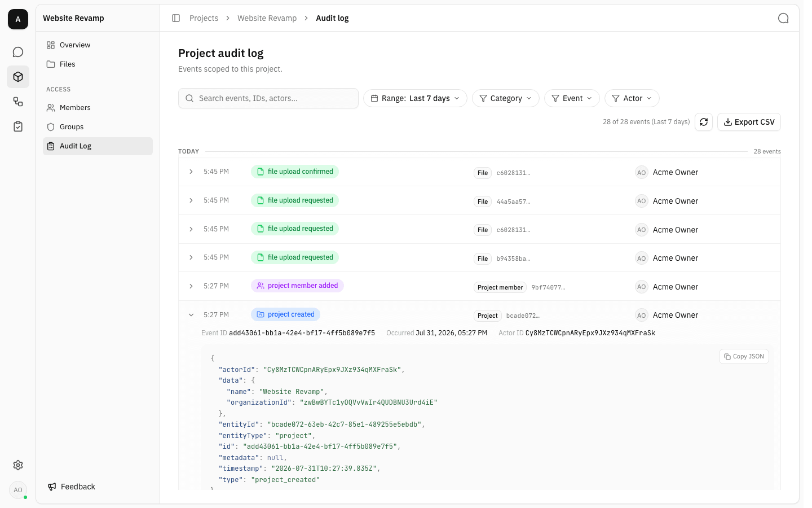Click the AO avatar in project created row
This screenshot has height=508, width=812.
tap(641, 316)
